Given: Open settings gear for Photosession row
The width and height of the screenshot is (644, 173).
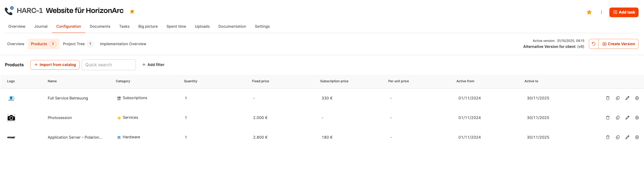Looking at the screenshot, I should point(637,118).
